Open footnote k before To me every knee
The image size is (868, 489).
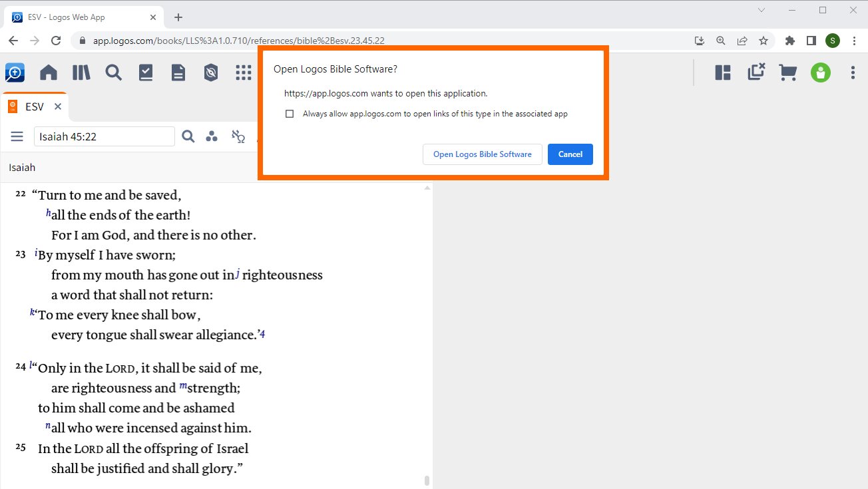32,311
